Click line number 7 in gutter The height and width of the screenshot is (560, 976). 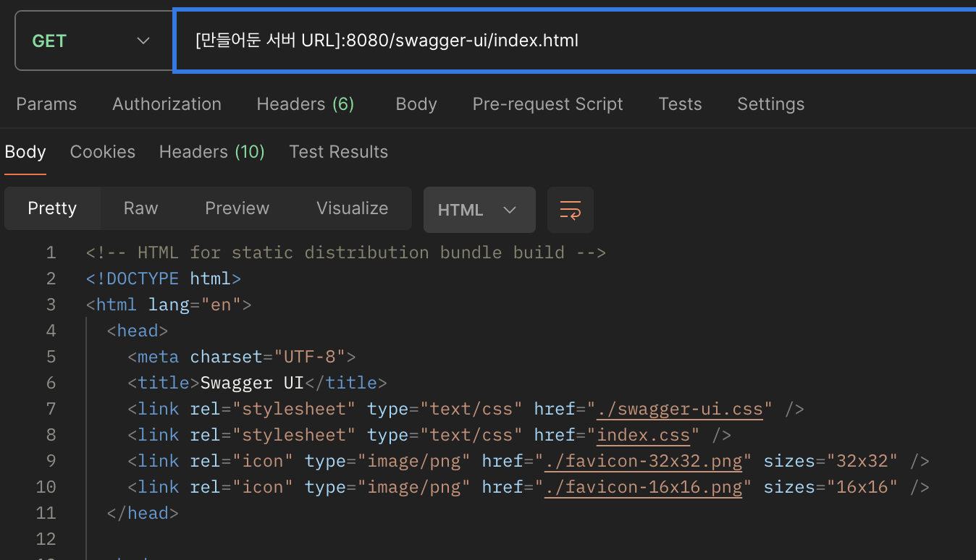click(51, 409)
